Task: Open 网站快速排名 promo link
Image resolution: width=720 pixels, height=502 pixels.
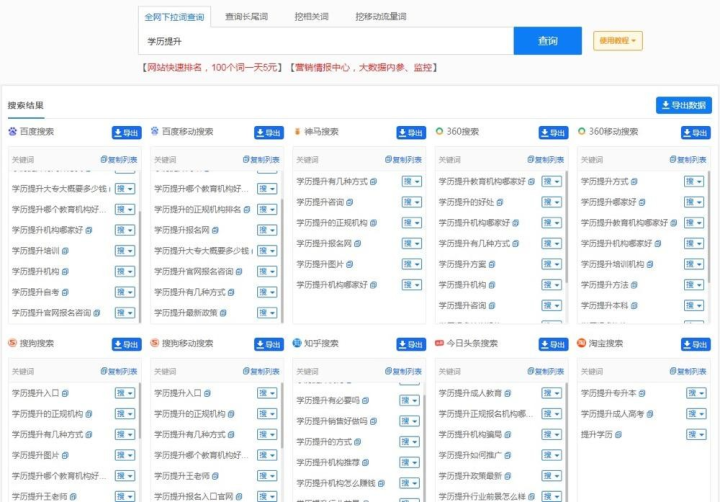Action: (x=212, y=68)
